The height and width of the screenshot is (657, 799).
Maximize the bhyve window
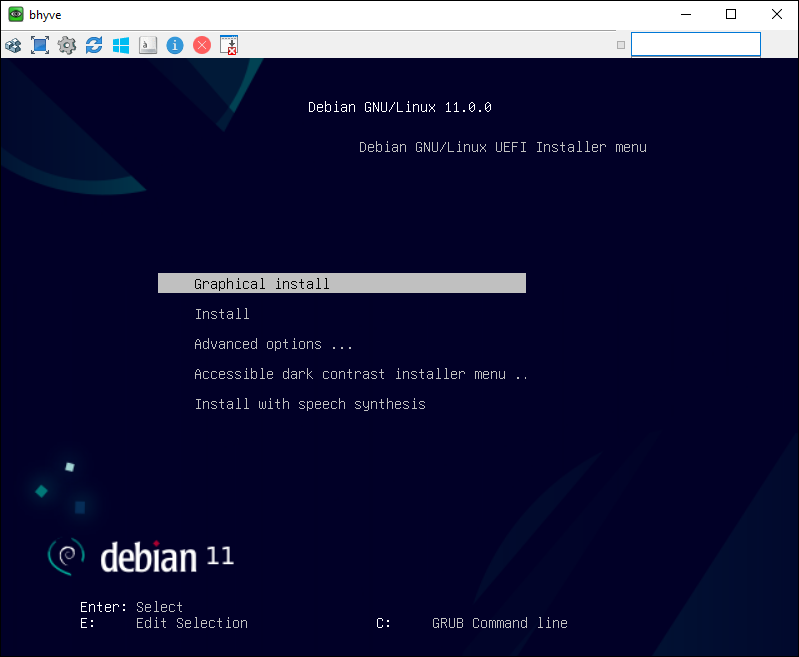731,14
